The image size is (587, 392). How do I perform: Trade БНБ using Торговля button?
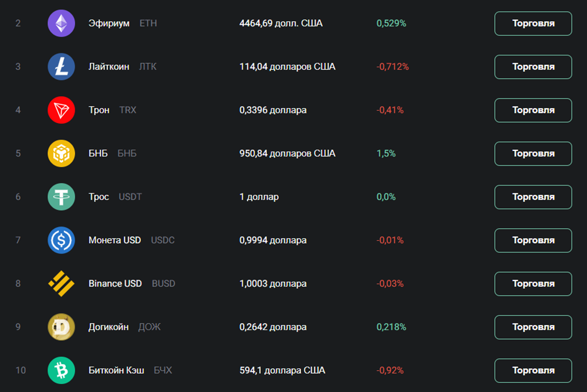click(x=533, y=154)
